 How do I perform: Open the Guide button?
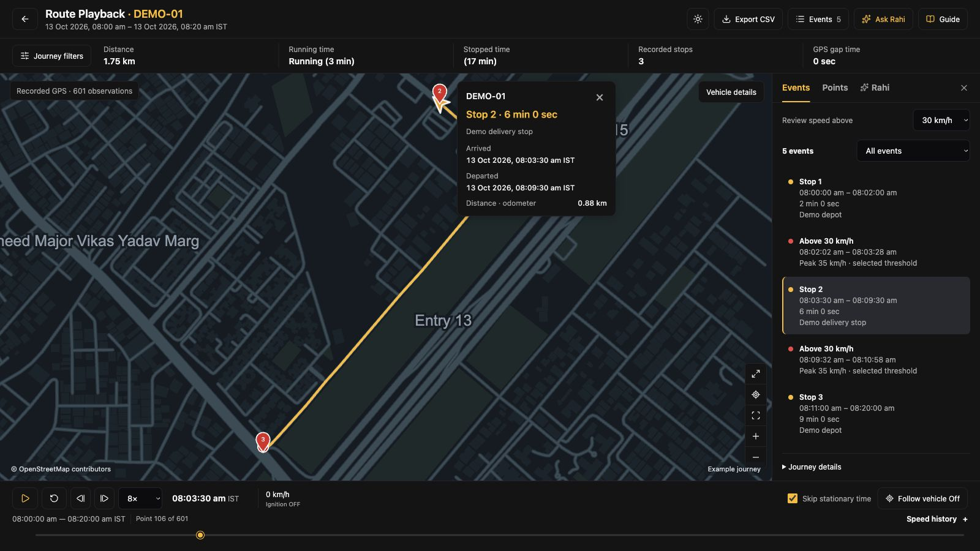pyautogui.click(x=943, y=19)
